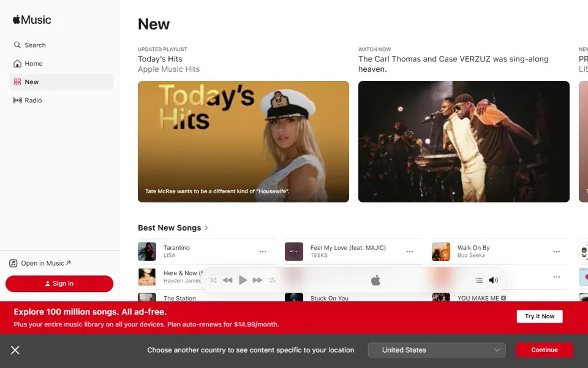Open the playing next queue list
The width and height of the screenshot is (588, 368).
[x=479, y=280]
